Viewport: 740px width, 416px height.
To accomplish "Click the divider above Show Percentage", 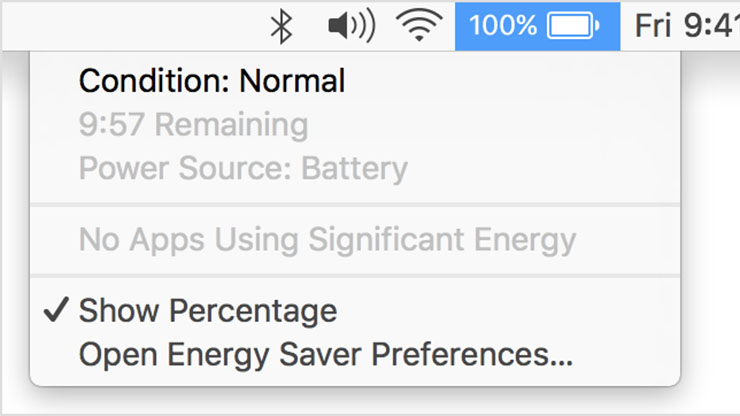I will point(355,275).
